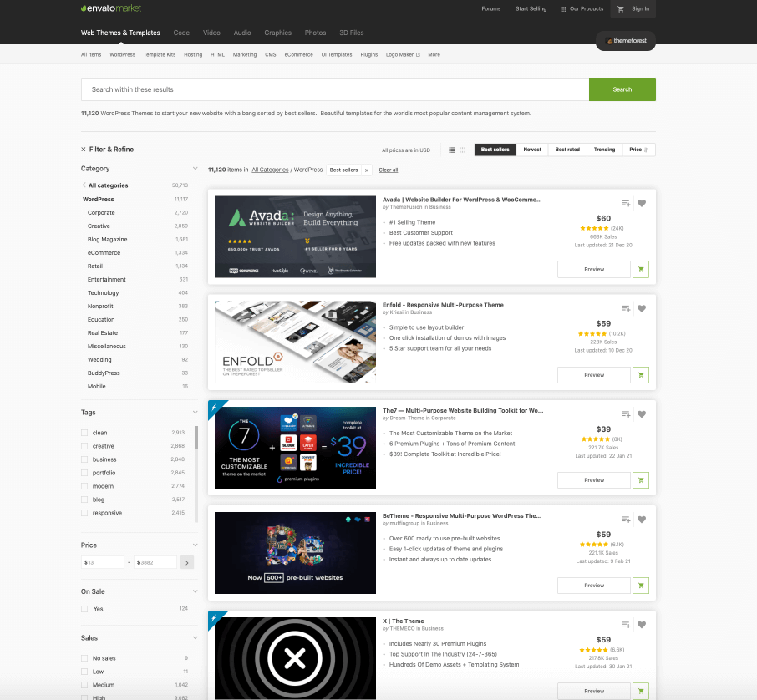757x700 pixels.
Task: Add BeTheme to cart
Action: 641,586
